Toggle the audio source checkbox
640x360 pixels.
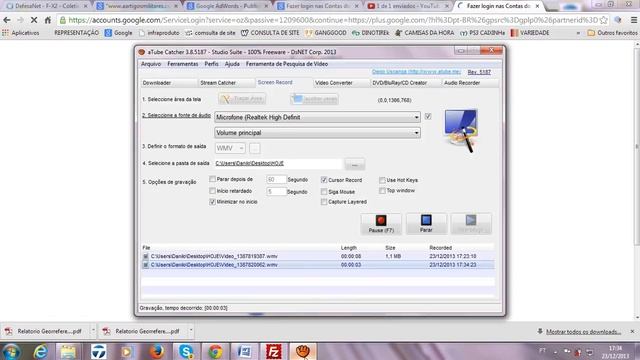(x=428, y=116)
